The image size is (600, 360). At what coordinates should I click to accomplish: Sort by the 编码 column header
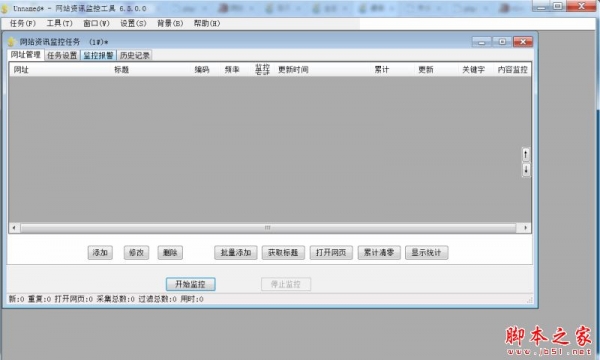tap(202, 70)
